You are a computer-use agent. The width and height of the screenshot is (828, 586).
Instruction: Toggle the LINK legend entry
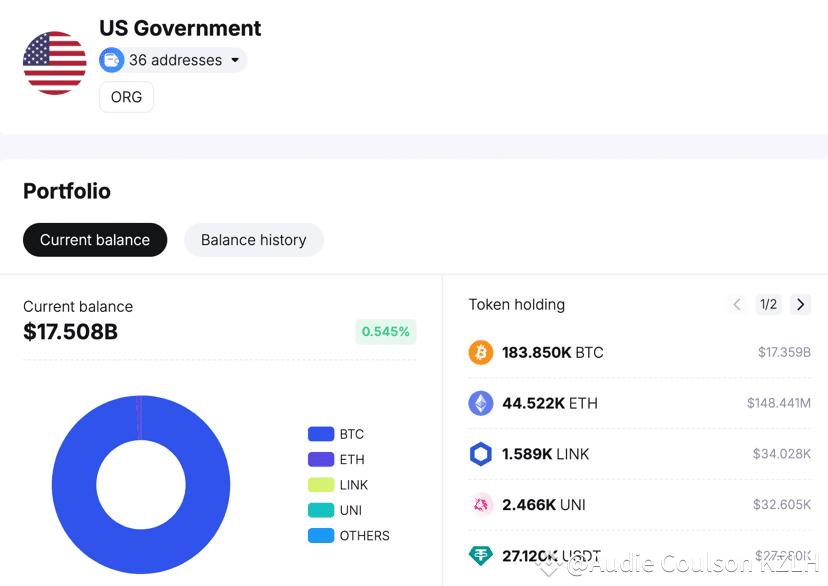click(x=320, y=484)
